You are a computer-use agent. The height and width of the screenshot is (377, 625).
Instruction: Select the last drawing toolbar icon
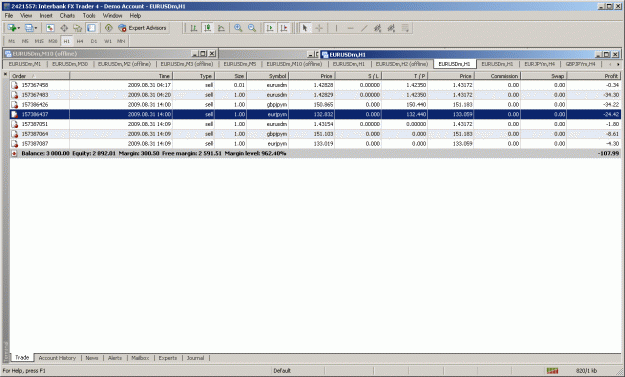(405, 28)
